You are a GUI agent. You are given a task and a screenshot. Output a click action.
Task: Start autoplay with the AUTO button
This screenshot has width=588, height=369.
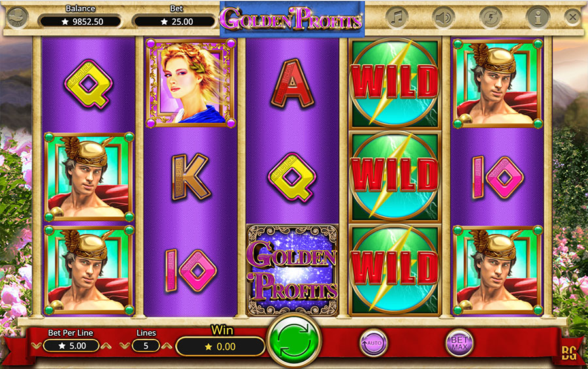pos(374,343)
